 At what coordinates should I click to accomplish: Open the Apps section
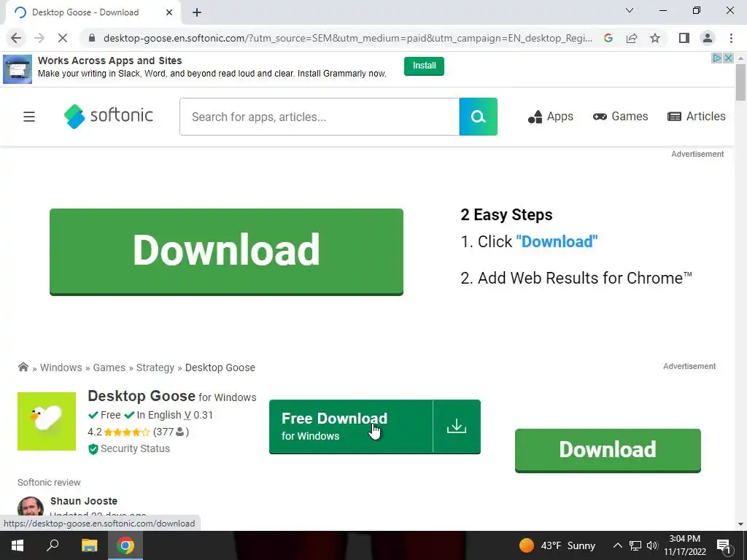tap(550, 116)
